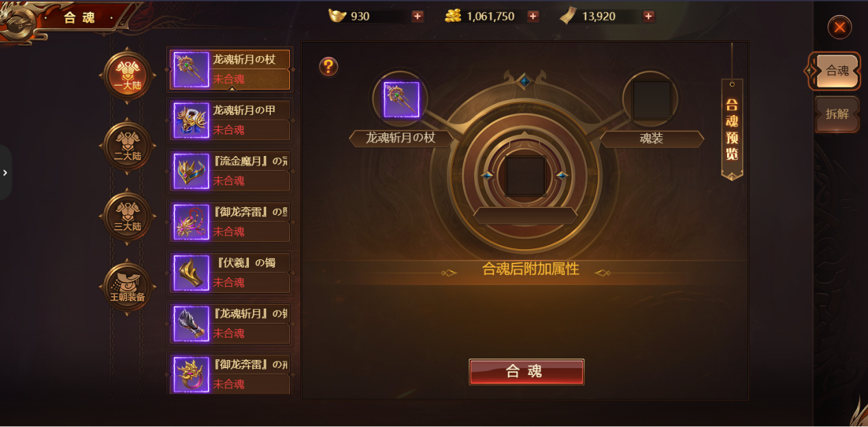Switch to the 拆解 tab
Image resolution: width=868 pixels, height=427 pixels.
pos(837,114)
